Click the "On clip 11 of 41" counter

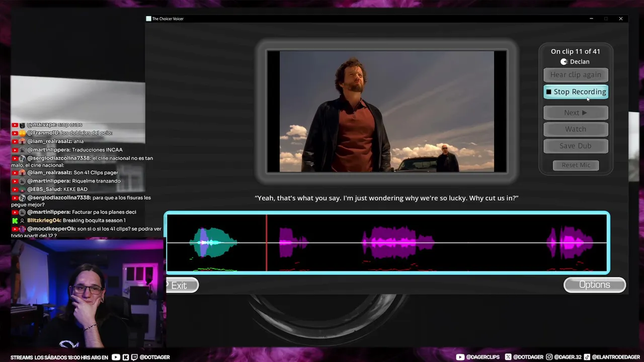click(x=576, y=51)
